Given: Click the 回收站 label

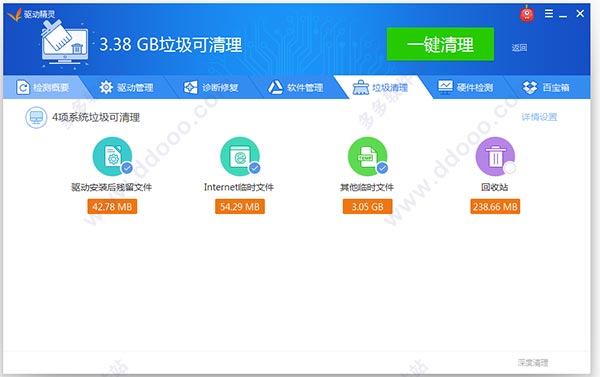Looking at the screenshot, I should point(495,187).
